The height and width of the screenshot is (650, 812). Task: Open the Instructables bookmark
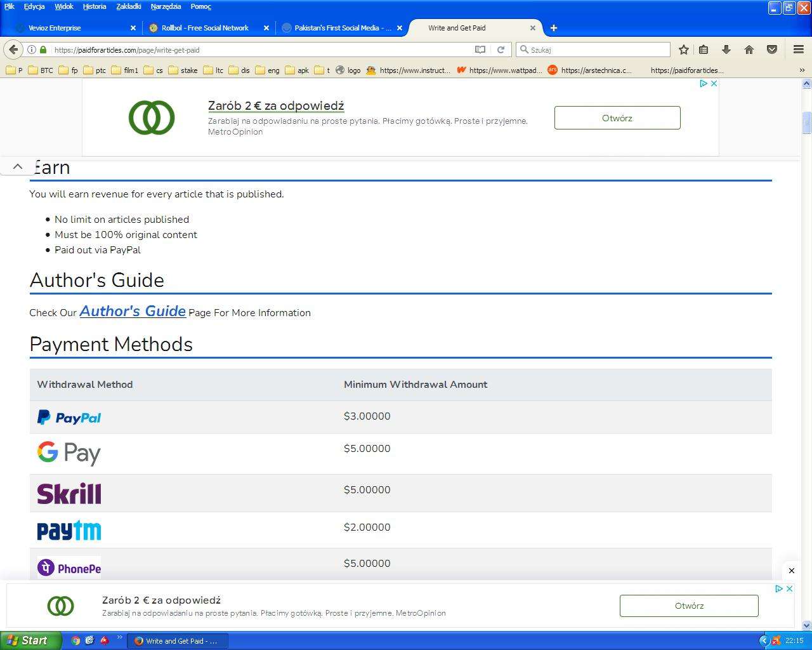408,70
